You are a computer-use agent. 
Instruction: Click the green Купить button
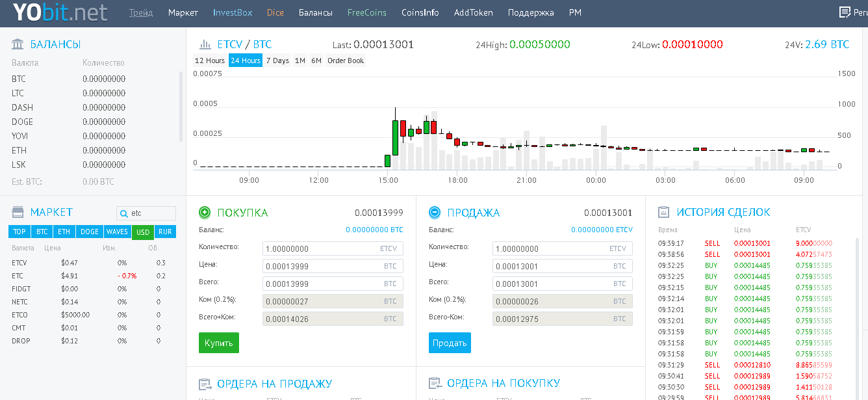click(219, 343)
